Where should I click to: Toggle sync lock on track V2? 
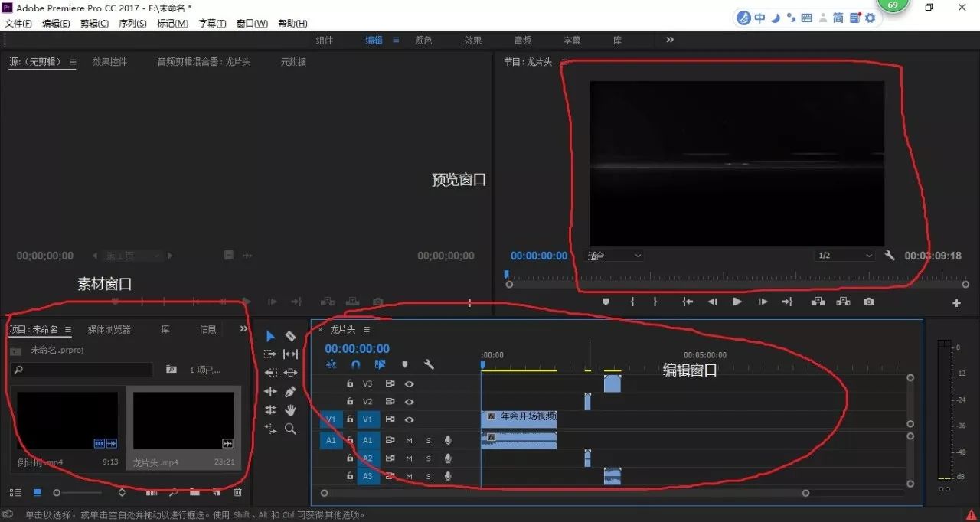pyautogui.click(x=390, y=402)
